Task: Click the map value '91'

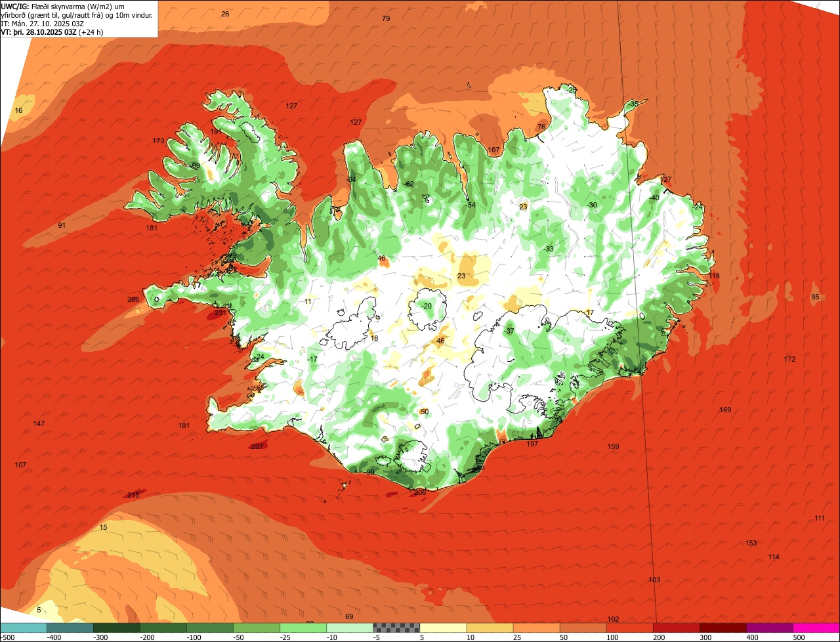Action: tap(62, 225)
